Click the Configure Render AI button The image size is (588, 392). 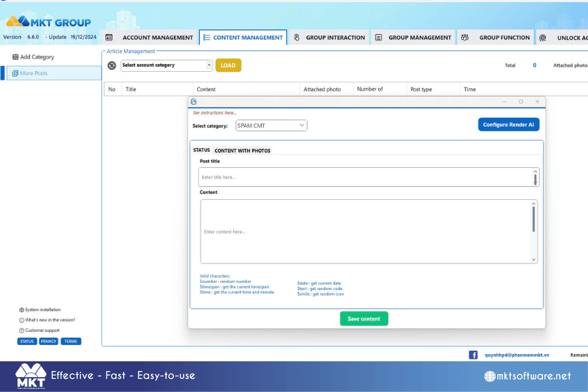coord(508,125)
